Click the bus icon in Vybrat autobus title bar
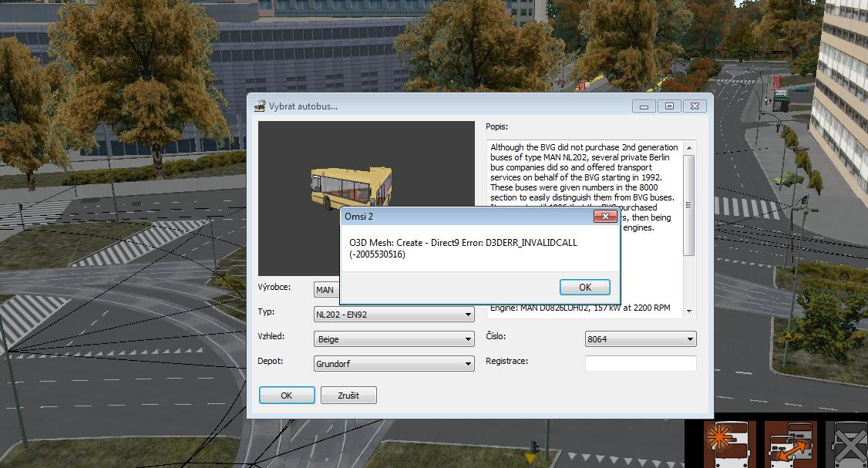Screen dimensions: 868x468 point(260,106)
